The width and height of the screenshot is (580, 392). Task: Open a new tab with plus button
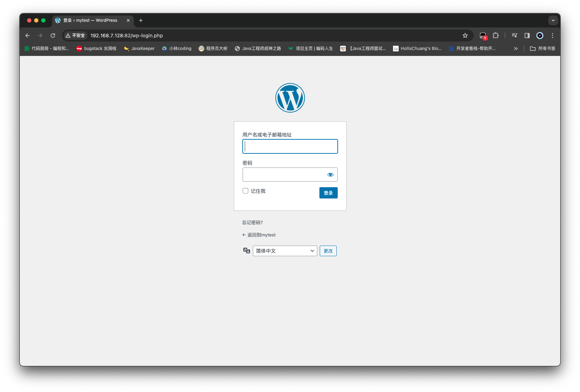click(141, 20)
